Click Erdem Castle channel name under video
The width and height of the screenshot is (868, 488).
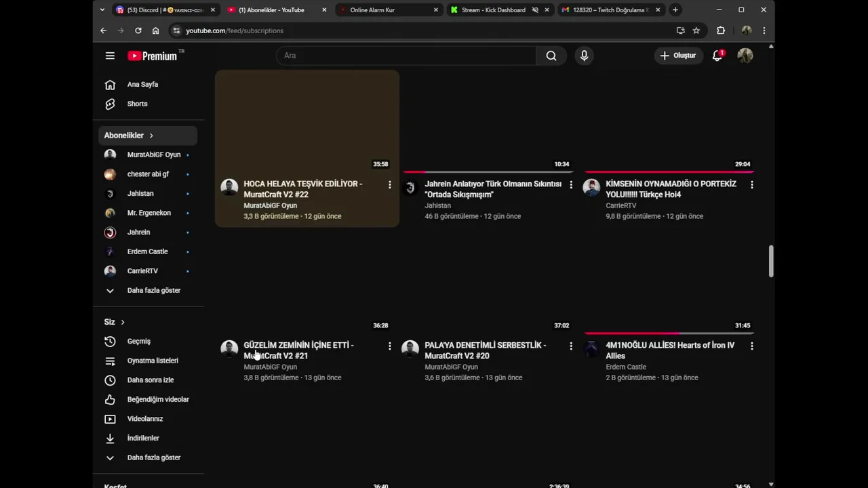coord(626,367)
